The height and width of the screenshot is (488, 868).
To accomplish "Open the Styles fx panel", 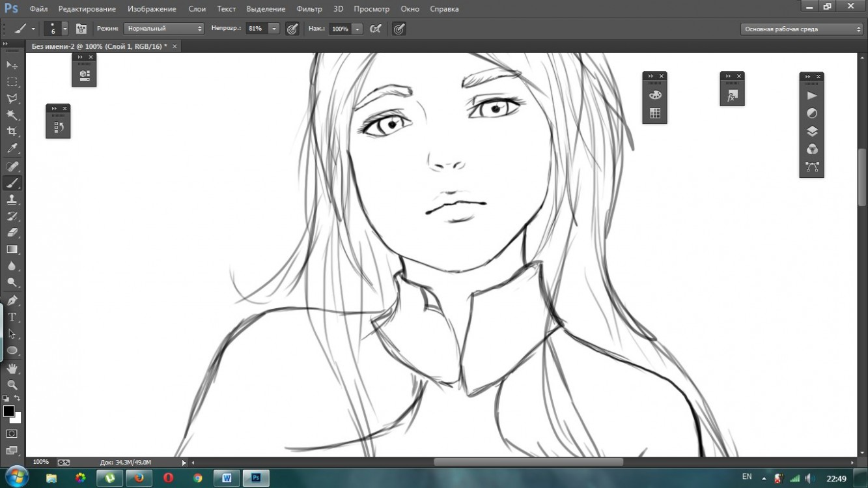I will point(732,96).
